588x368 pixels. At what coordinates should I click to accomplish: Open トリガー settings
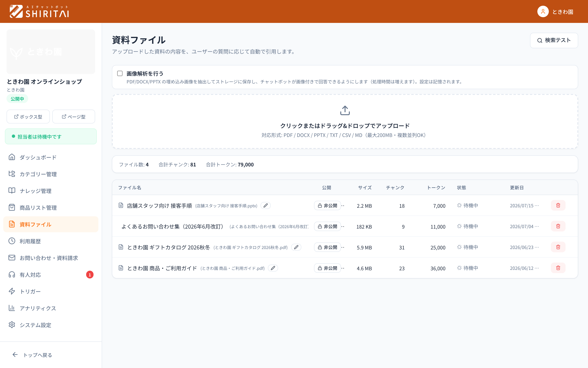point(51,291)
